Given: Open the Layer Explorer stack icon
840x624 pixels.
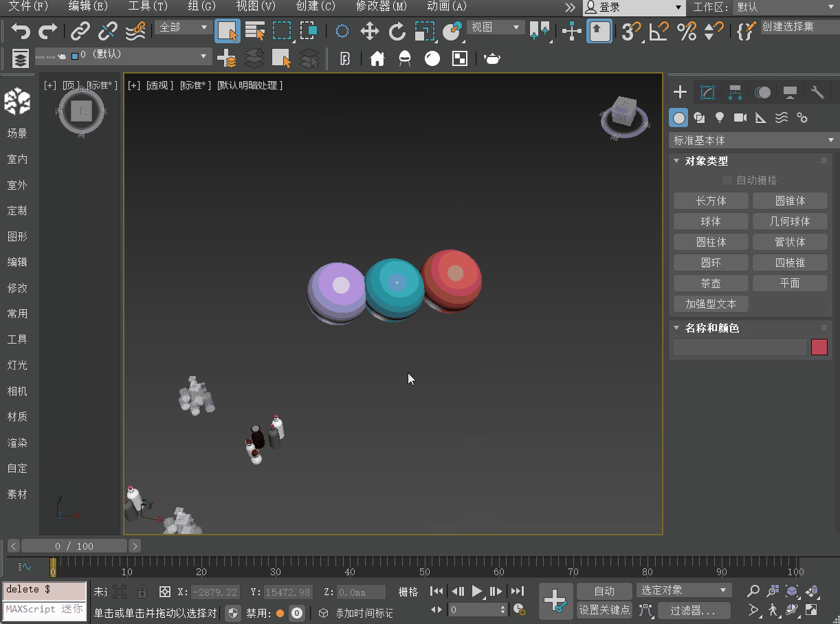Looking at the screenshot, I should [x=21, y=58].
